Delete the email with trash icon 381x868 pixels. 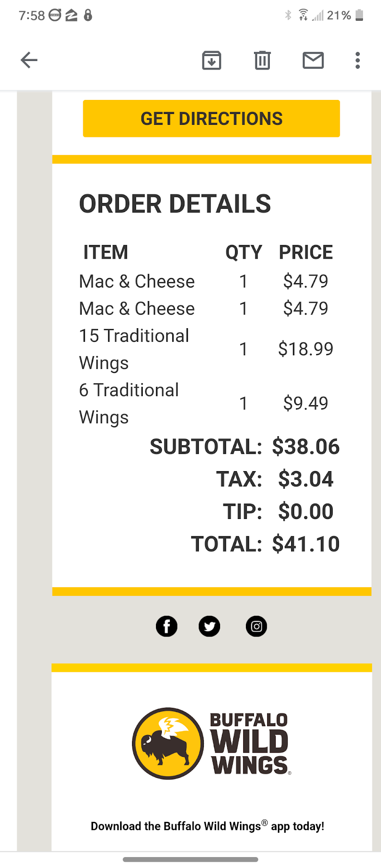click(x=262, y=60)
